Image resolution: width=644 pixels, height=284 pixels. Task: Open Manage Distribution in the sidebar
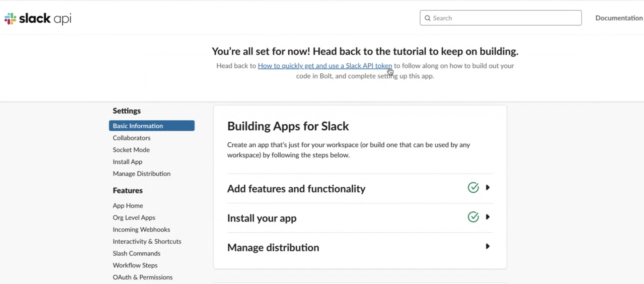(x=142, y=174)
